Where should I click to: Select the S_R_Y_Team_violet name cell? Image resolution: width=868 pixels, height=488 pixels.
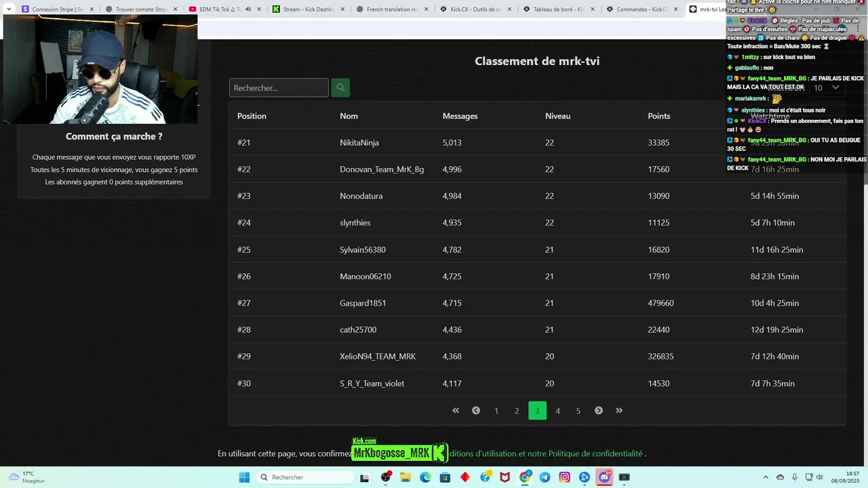(372, 384)
